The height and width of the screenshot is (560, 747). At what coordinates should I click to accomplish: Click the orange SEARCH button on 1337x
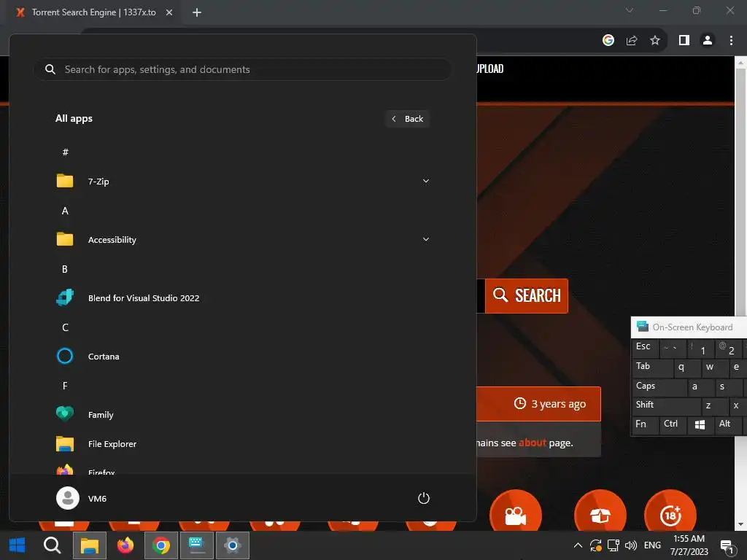click(x=527, y=296)
